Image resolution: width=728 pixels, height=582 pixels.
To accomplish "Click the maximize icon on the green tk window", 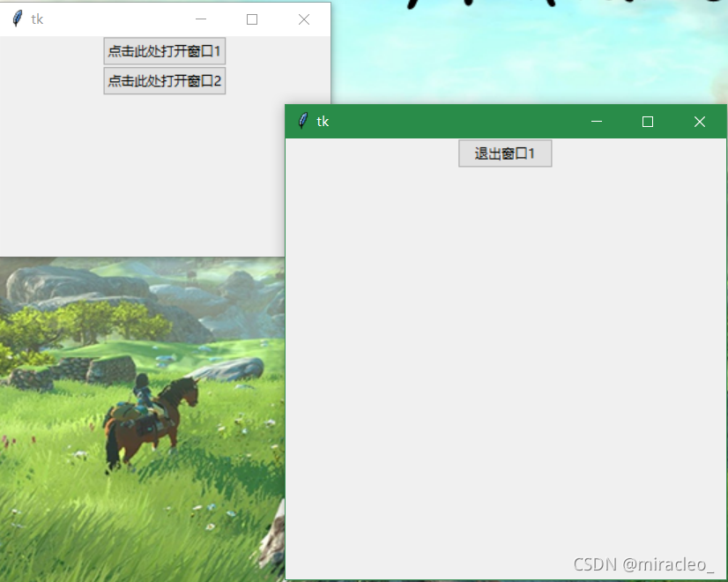I will pyautogui.click(x=648, y=121).
